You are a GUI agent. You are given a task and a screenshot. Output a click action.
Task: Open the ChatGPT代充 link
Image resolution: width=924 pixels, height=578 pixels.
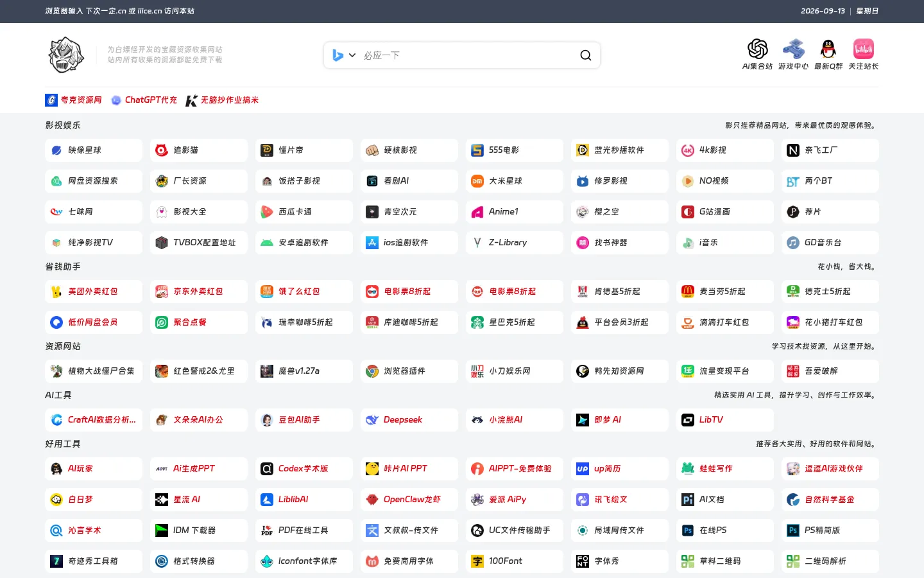pos(144,100)
